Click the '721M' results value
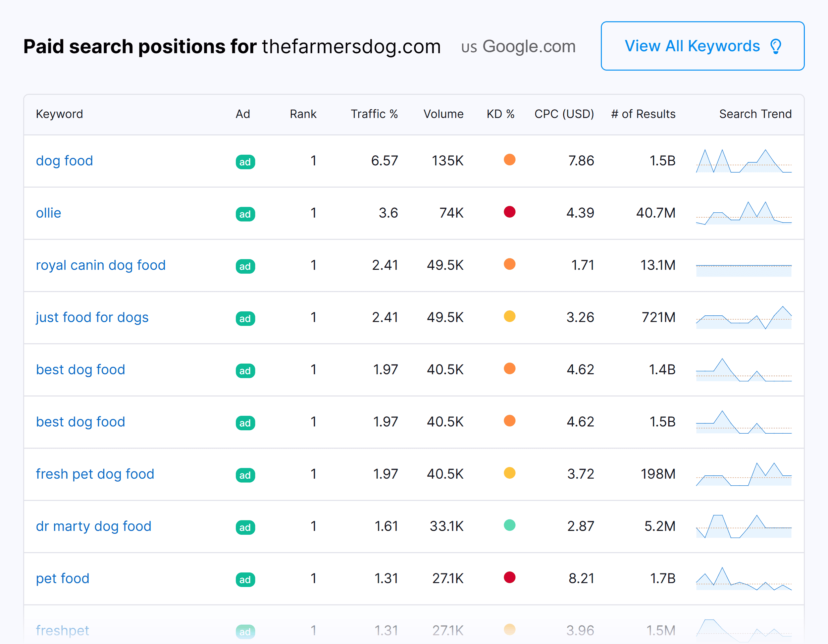Image resolution: width=828 pixels, height=644 pixels. 658,317
